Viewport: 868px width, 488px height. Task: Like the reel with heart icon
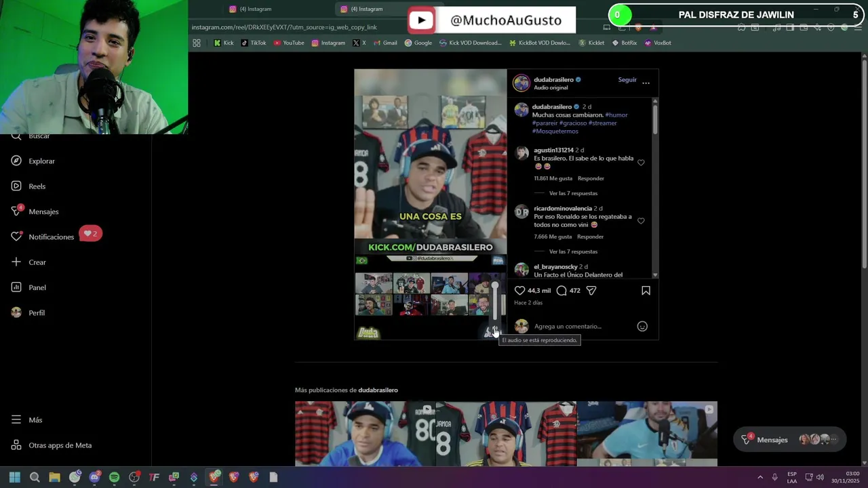pos(520,291)
